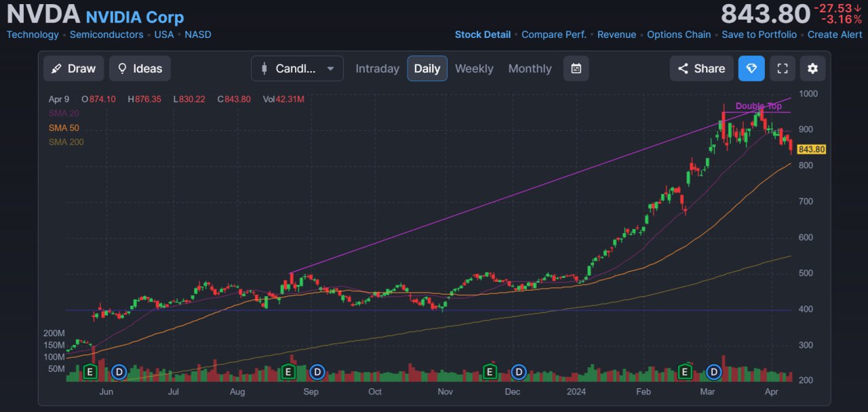
Task: Click the dividend D marker in March
Action: [713, 371]
